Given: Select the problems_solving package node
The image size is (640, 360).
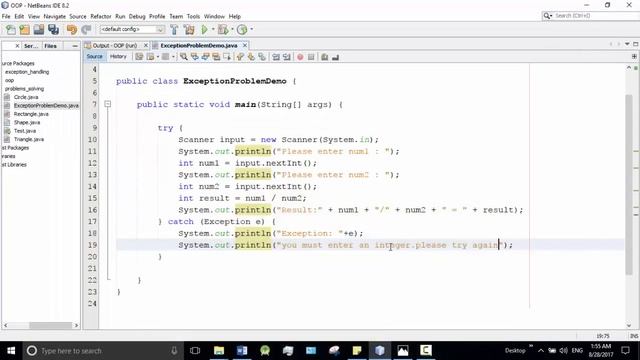Looking at the screenshot, I should (24, 89).
